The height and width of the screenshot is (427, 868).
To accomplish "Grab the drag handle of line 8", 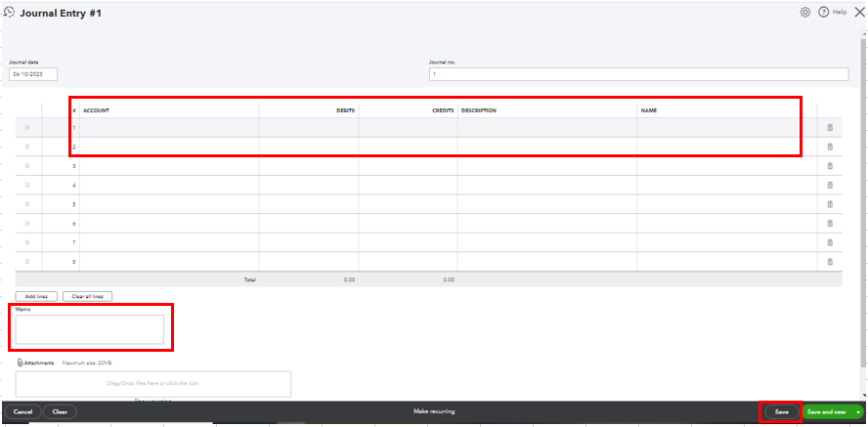I will pyautogui.click(x=27, y=261).
